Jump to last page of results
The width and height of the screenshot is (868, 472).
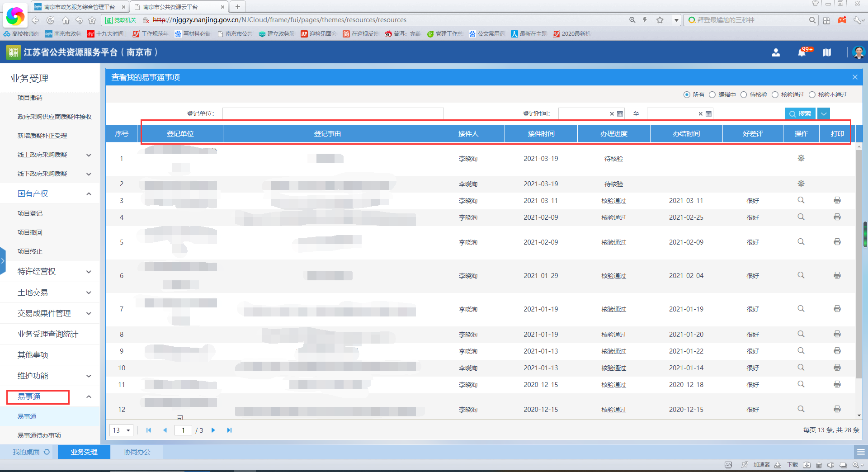229,430
